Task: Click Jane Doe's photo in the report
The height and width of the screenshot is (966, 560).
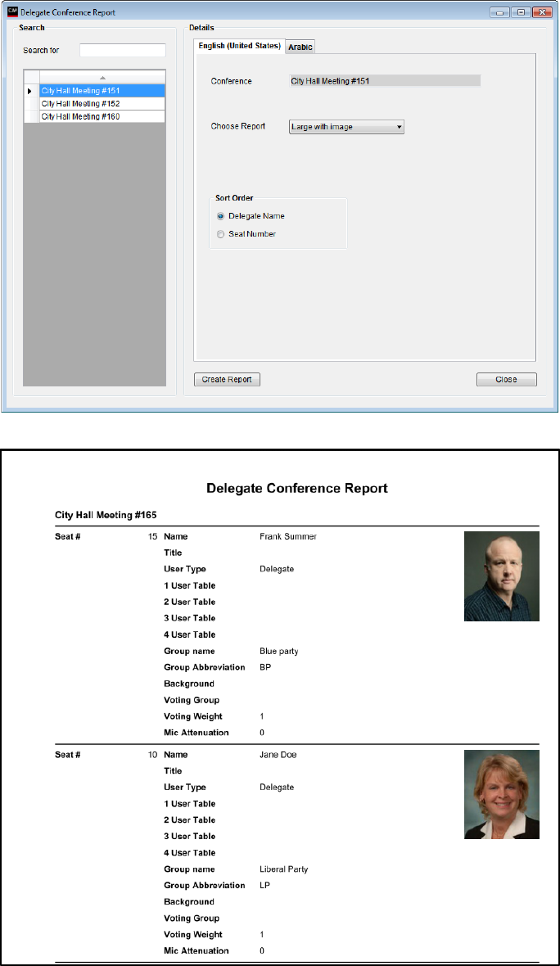Action: pos(502,794)
